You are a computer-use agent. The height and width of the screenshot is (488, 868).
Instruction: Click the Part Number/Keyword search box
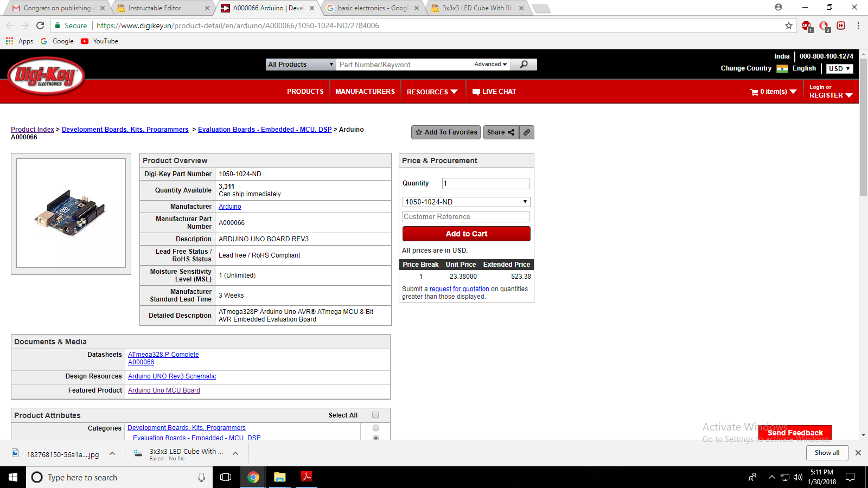point(404,65)
